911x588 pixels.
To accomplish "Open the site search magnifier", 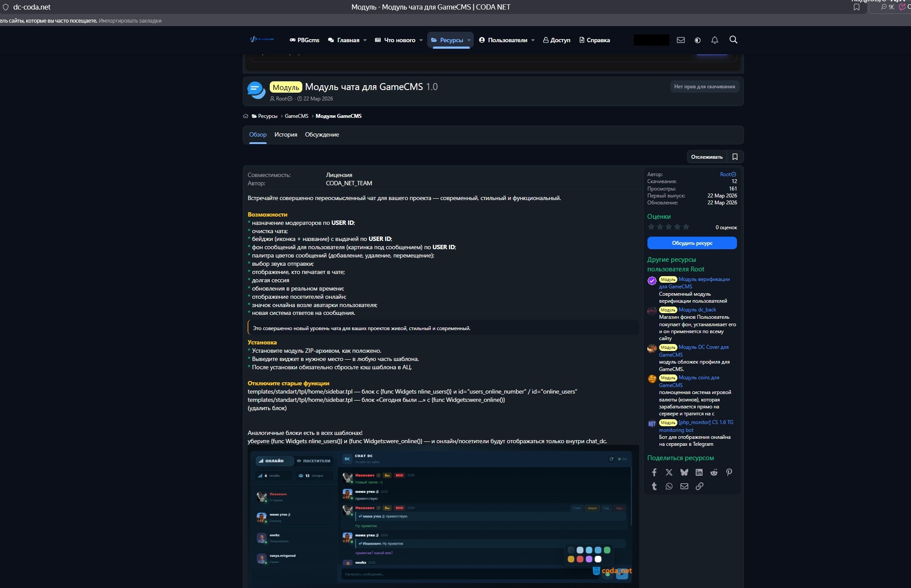I will (x=733, y=40).
